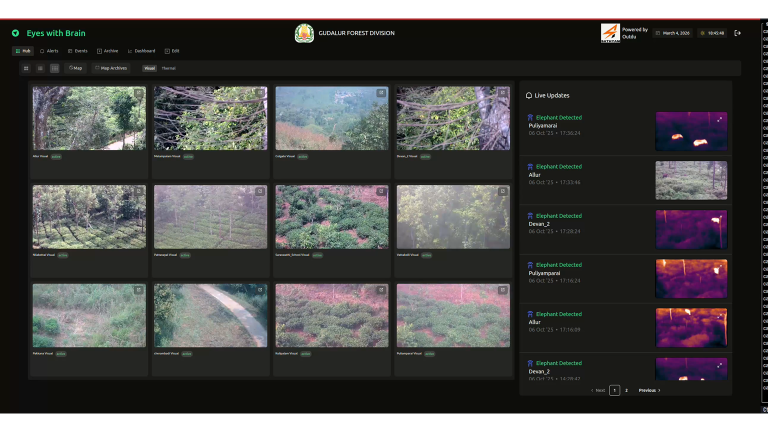Click the Previous pagination link
Screen dimensions: 768x432
point(649,390)
